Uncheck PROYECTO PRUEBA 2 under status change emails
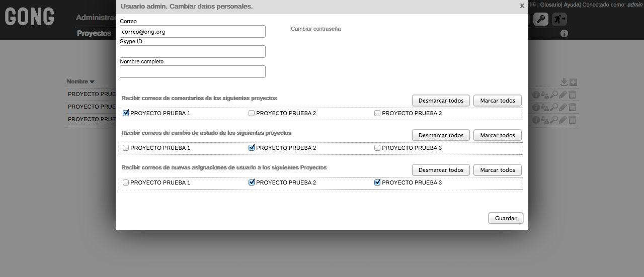644x277 pixels. (252, 148)
